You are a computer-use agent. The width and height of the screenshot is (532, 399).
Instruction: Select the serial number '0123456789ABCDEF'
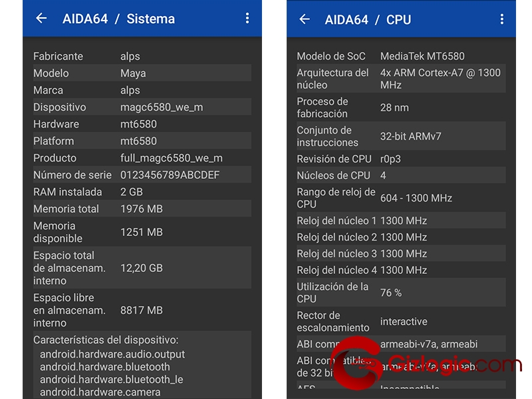(170, 175)
